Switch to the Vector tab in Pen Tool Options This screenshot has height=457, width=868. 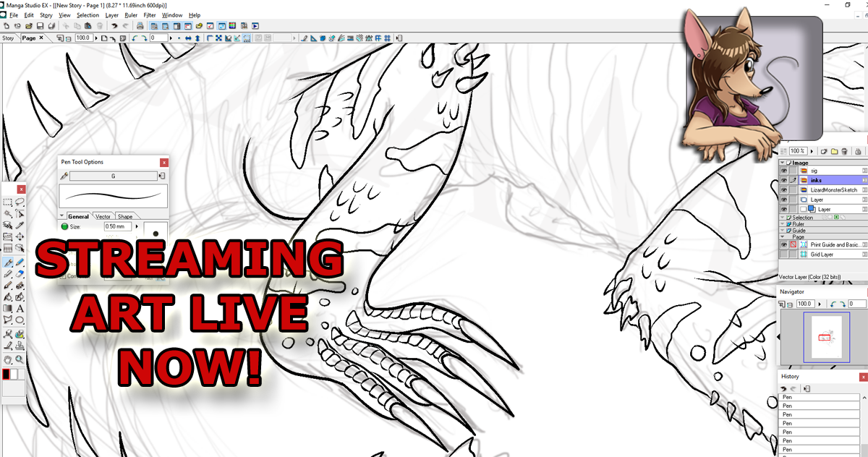[103, 216]
